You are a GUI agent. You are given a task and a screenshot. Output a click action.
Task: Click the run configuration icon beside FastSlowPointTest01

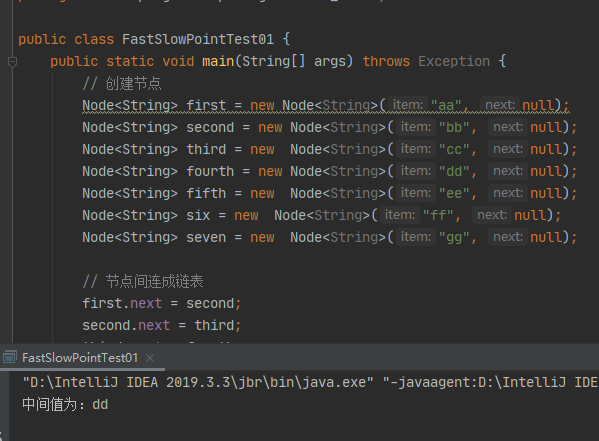point(10,358)
